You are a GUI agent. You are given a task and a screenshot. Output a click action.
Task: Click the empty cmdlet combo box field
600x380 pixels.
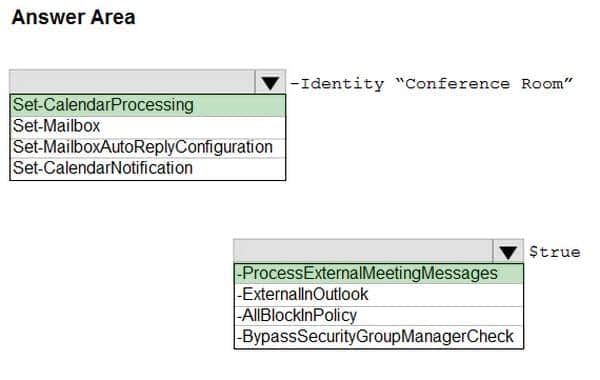point(132,82)
